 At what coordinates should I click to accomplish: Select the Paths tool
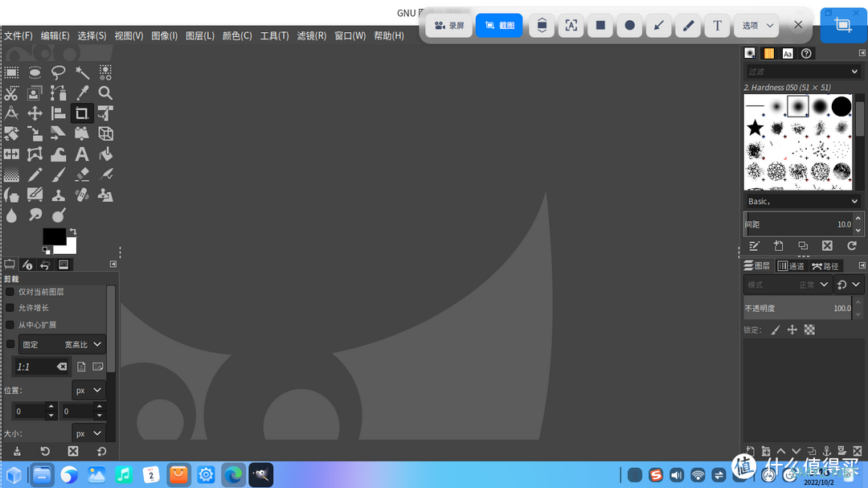(x=58, y=93)
